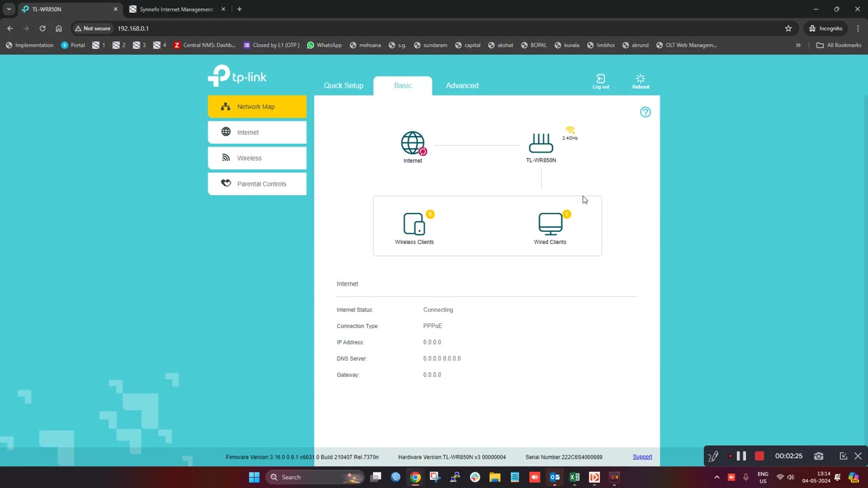The width and height of the screenshot is (868, 488).
Task: Open Parental Controls in the sidebar
Action: pos(257,184)
